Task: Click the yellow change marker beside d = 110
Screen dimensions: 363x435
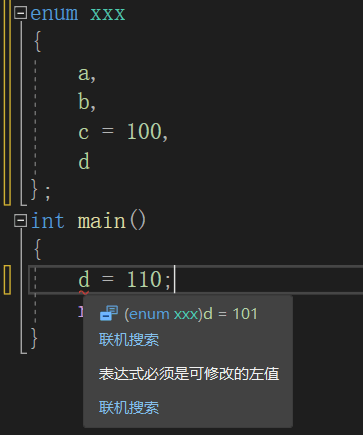Action: click(x=7, y=280)
